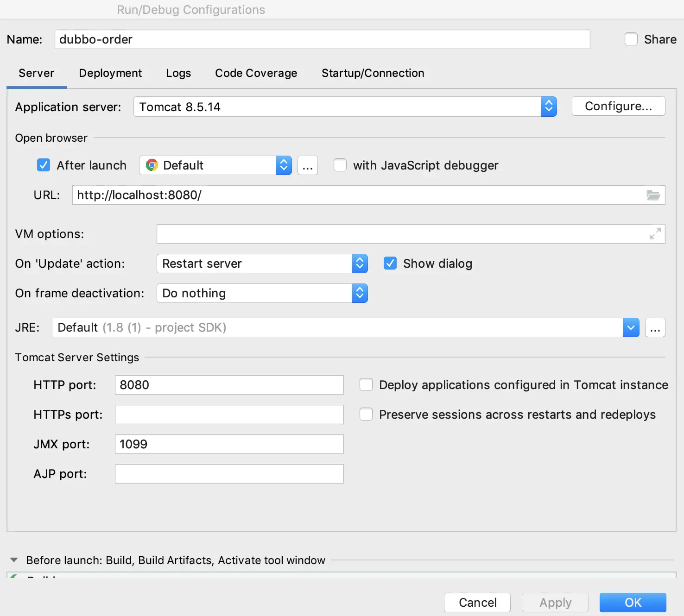Viewport: 684px width, 616px height.
Task: Collapse the Before launch section
Action: 14,560
